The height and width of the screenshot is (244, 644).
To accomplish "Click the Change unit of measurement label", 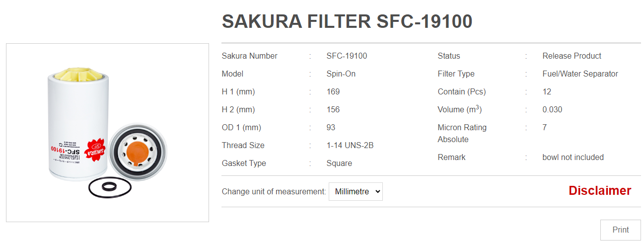I will click(274, 191).
